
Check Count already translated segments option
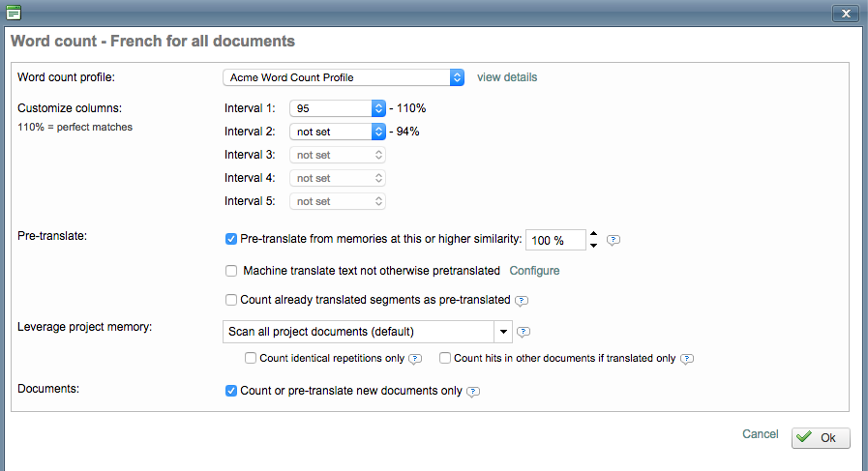point(230,300)
